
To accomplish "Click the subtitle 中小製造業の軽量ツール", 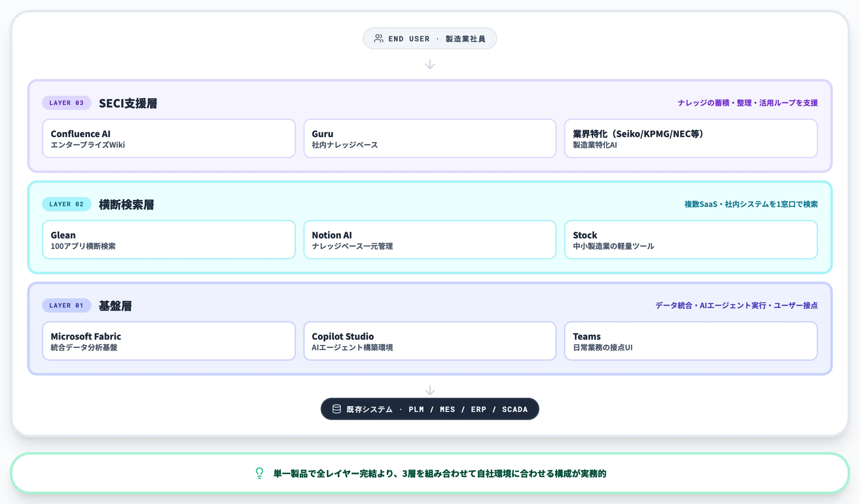I will point(613,246).
